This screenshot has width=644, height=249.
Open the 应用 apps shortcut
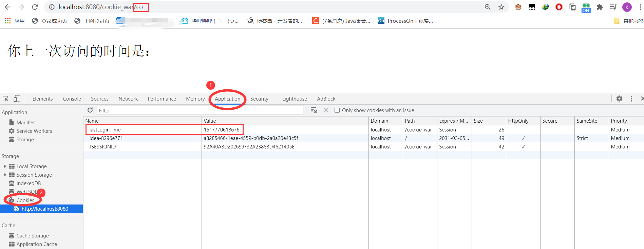click(x=15, y=21)
